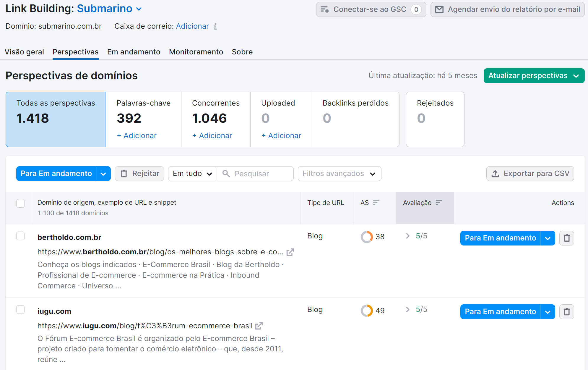
Task: Open the Monitoramento tab
Action: 196,52
